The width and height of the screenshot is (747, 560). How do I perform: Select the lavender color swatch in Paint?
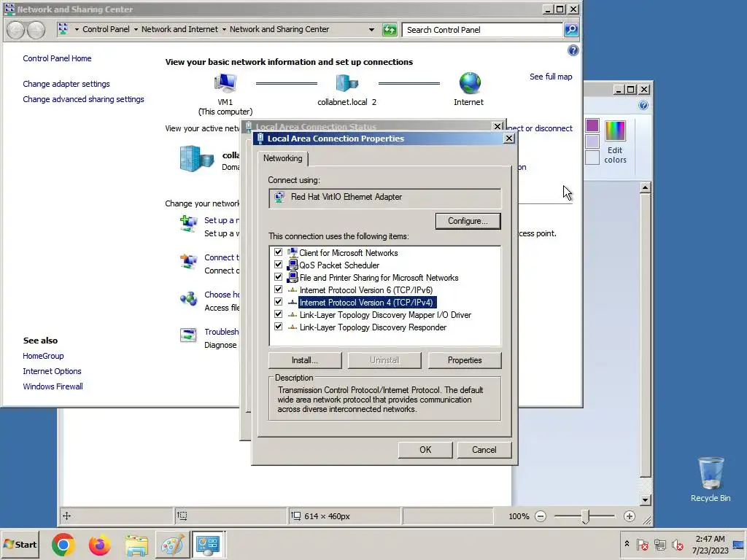(592, 141)
